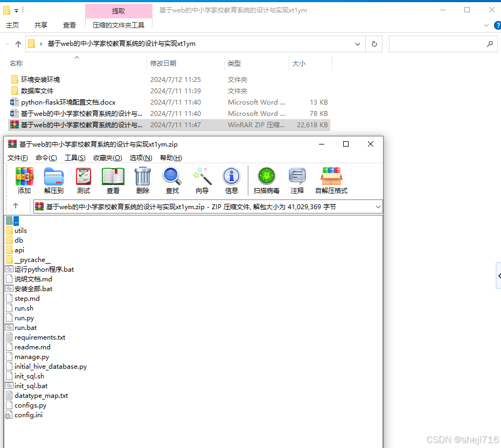This screenshot has height=448, width=501.
Task: Refresh the Explorer folder view
Action: point(374,44)
